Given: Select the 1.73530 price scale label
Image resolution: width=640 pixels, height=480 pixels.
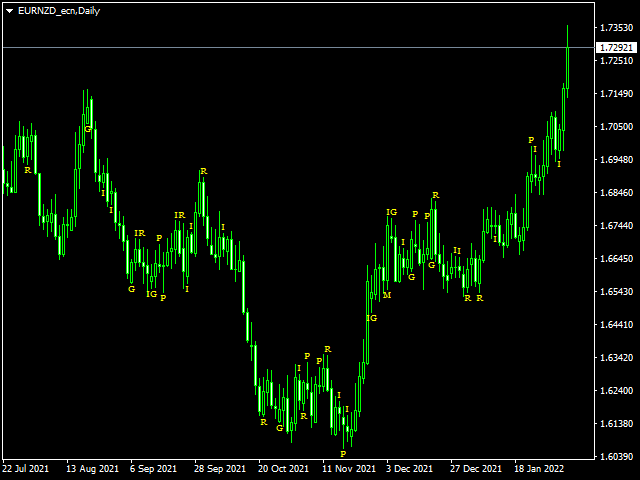Looking at the screenshot, I should (616, 28).
